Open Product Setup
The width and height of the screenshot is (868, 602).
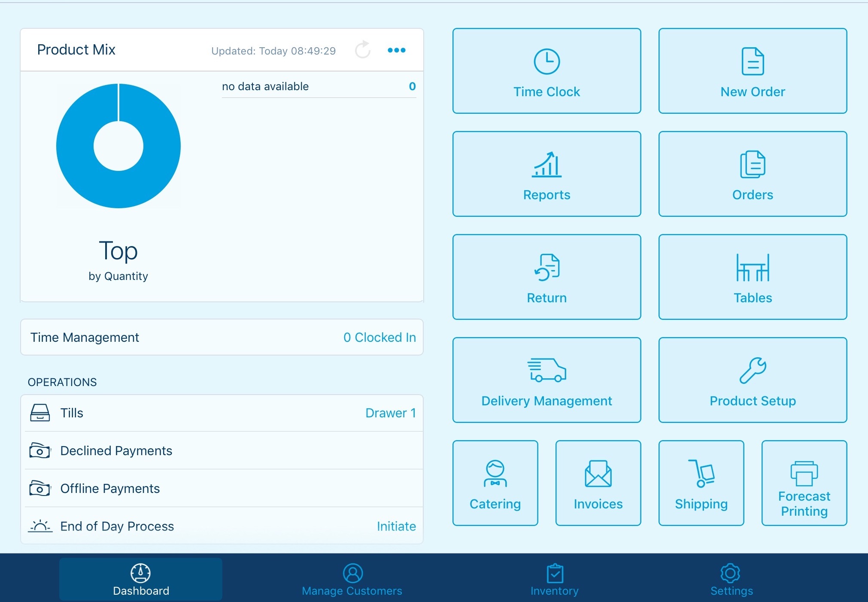coord(752,380)
